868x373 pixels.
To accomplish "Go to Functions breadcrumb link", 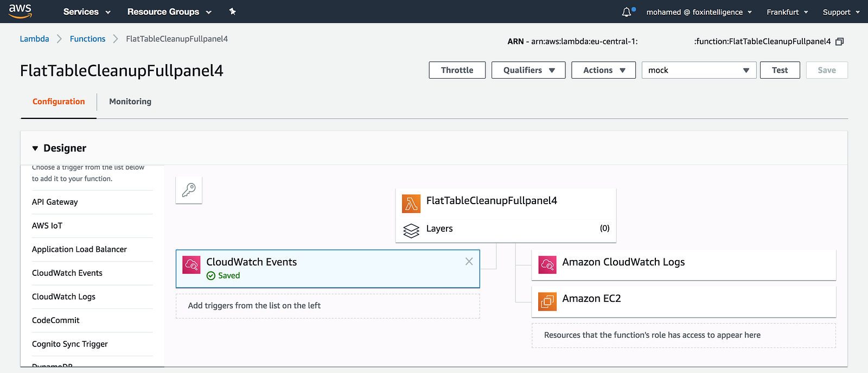I will tap(87, 39).
